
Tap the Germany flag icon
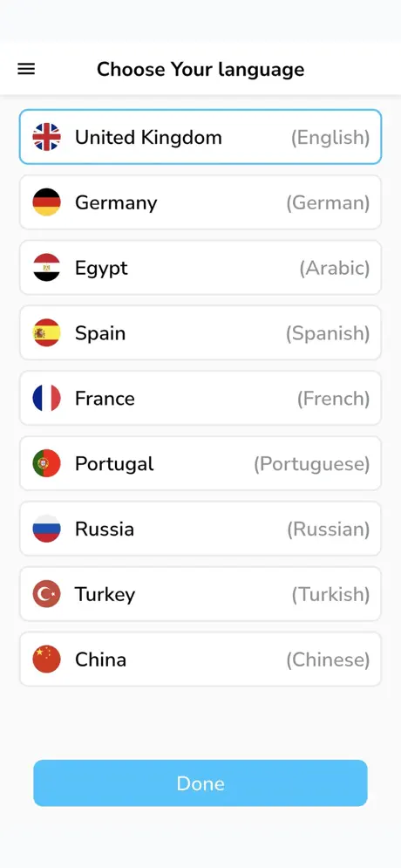(46, 202)
